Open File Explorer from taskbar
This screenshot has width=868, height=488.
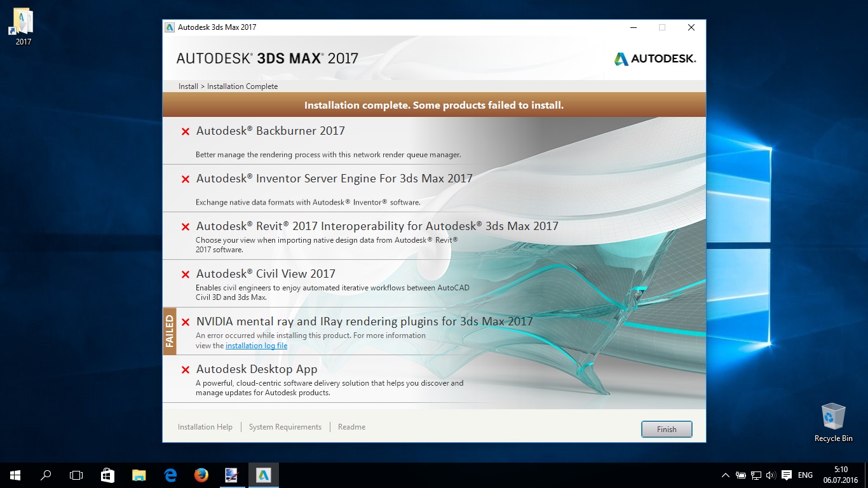point(139,475)
